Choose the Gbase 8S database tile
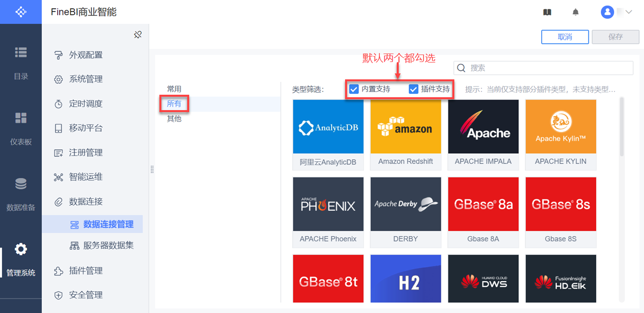The height and width of the screenshot is (313, 644). pyautogui.click(x=561, y=212)
